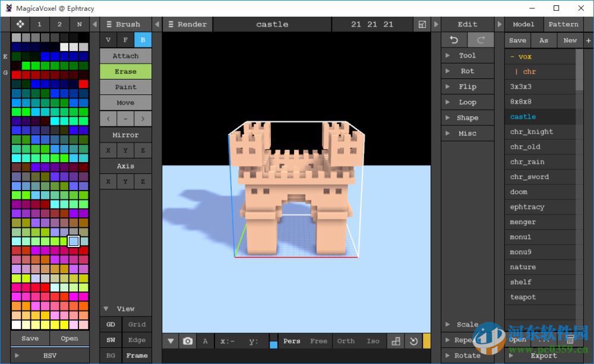Click the quad-view split icon in status bar
Viewport: 594px width, 364px height.
[396, 341]
